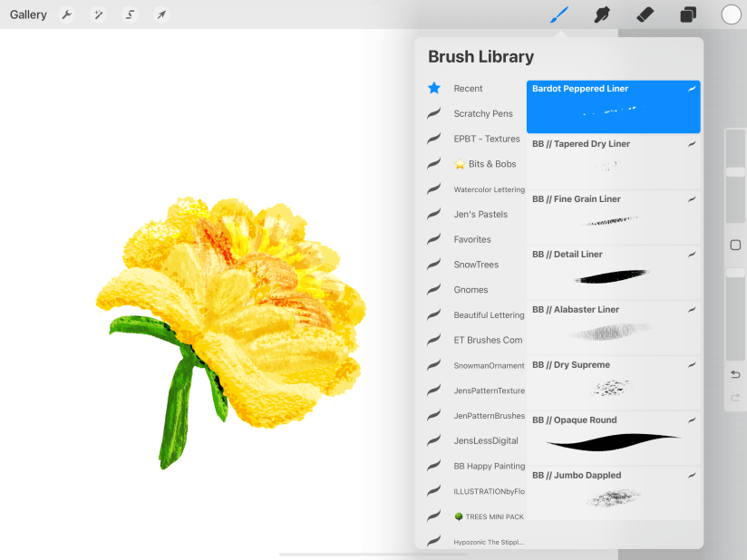Return to the Gallery
The image size is (747, 560).
[x=28, y=14]
